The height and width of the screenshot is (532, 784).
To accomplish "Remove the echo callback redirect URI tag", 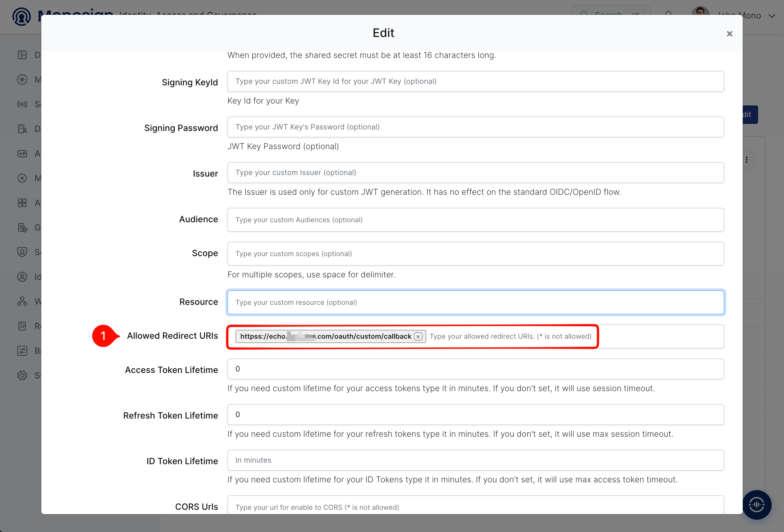I will tap(418, 336).
